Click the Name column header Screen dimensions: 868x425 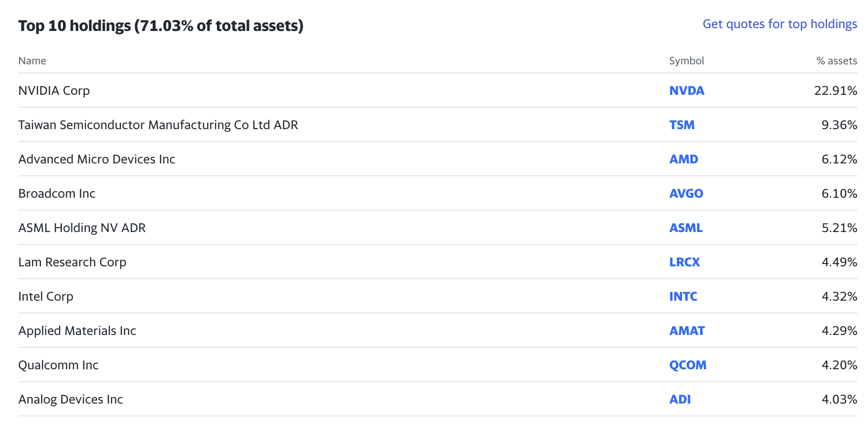point(32,61)
